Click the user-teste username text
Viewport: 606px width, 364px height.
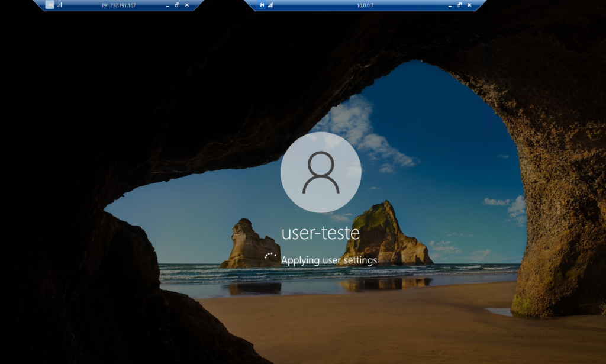(321, 233)
